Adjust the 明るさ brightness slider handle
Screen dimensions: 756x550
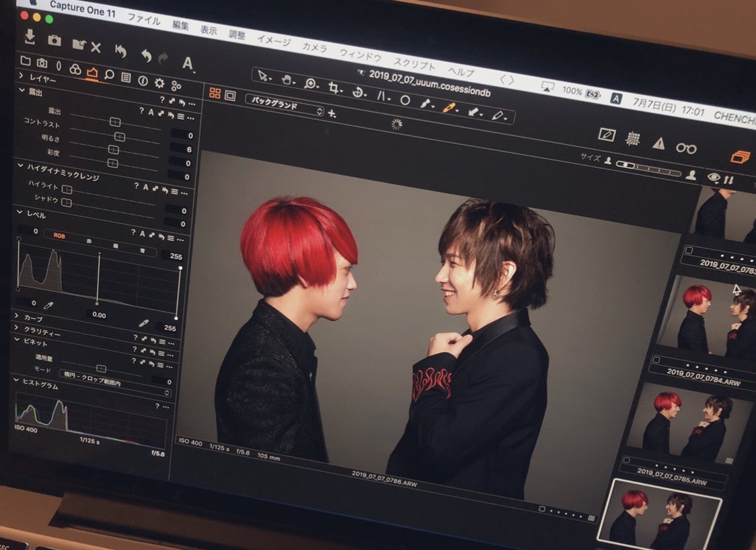tap(113, 149)
